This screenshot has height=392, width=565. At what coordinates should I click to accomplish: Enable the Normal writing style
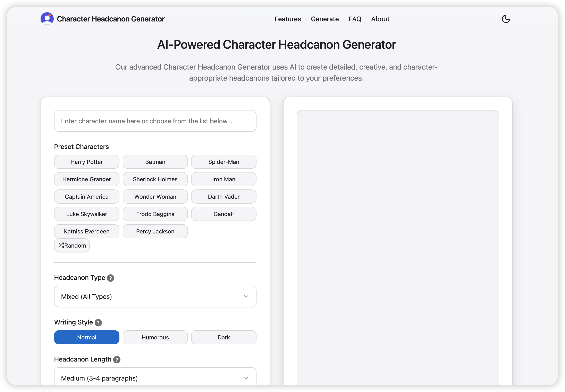(x=86, y=337)
